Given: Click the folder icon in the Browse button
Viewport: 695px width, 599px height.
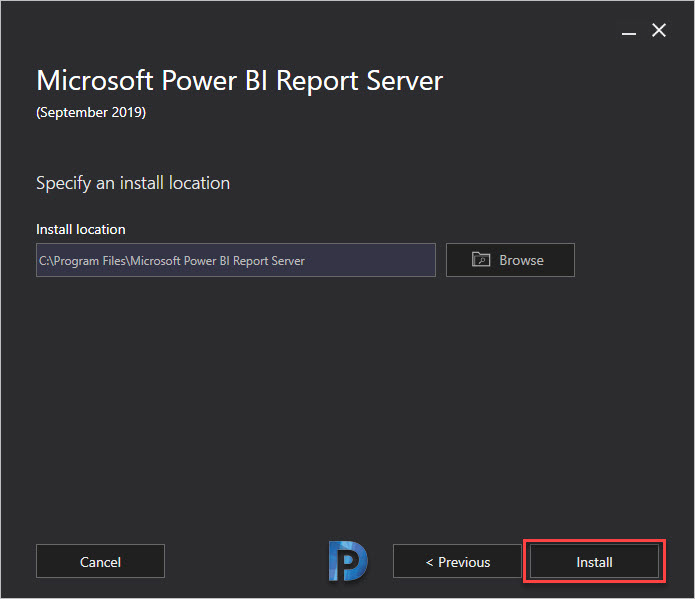Looking at the screenshot, I should [x=481, y=259].
